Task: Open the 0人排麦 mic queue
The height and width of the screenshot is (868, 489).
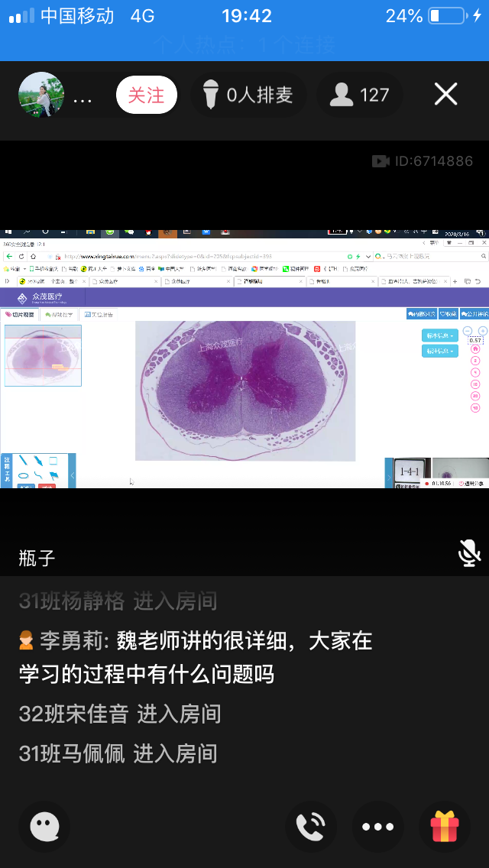Action: [x=248, y=96]
